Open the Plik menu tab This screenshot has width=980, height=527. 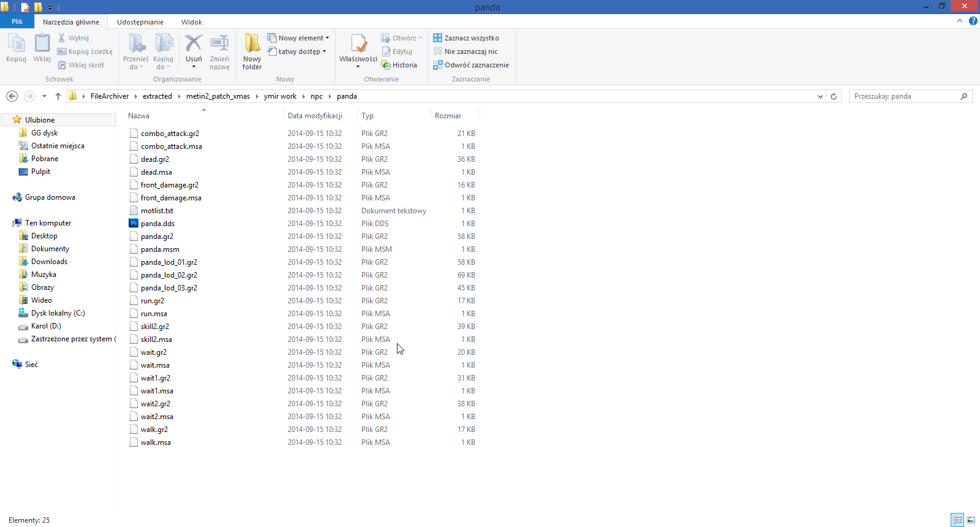17,21
